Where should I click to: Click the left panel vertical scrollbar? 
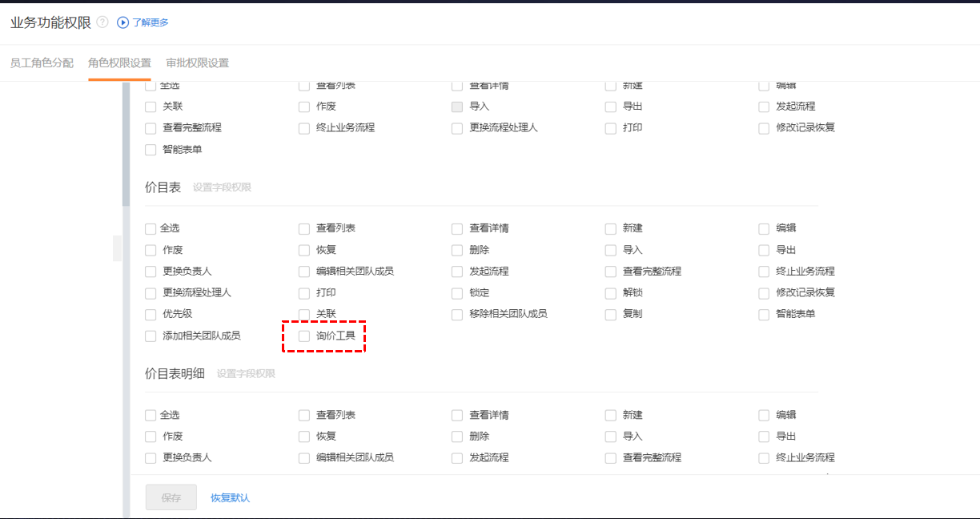click(126, 144)
